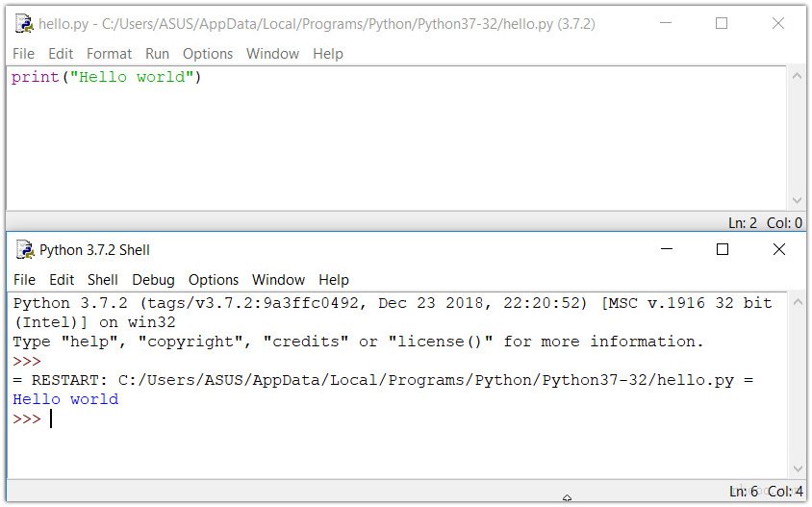The width and height of the screenshot is (812, 507).
Task: Open the Run menu in hello.py editor
Action: (x=157, y=54)
